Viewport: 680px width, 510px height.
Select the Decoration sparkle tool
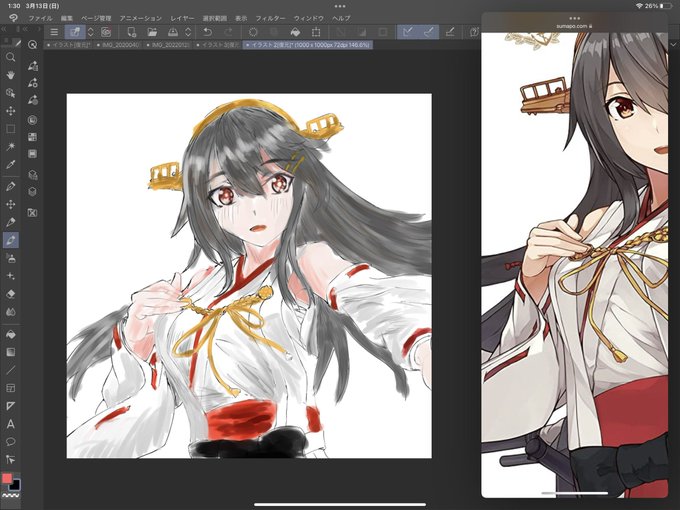pos(10,276)
